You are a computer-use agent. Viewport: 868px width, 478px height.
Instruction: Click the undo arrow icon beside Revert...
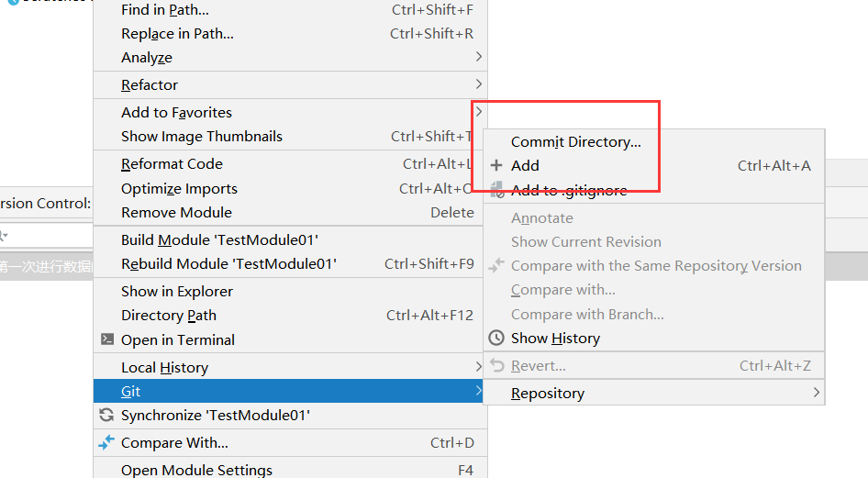tap(497, 366)
